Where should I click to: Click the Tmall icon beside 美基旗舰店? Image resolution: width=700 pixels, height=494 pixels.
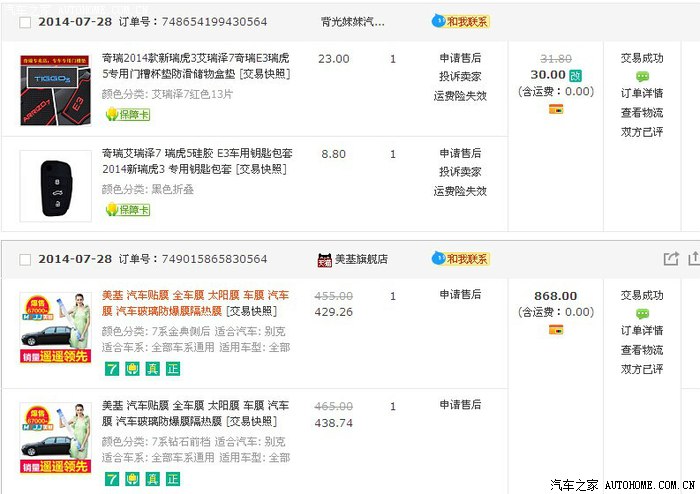[x=324, y=259]
